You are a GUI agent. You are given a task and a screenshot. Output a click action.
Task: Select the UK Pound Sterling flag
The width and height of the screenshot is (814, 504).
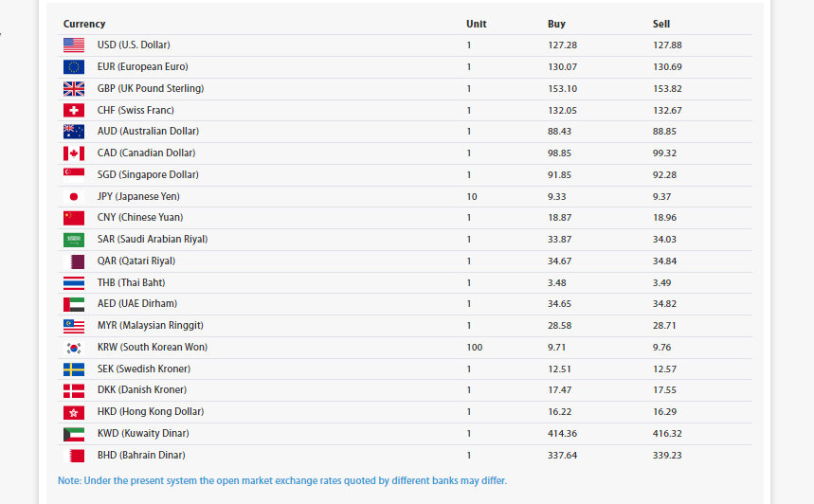[74, 88]
